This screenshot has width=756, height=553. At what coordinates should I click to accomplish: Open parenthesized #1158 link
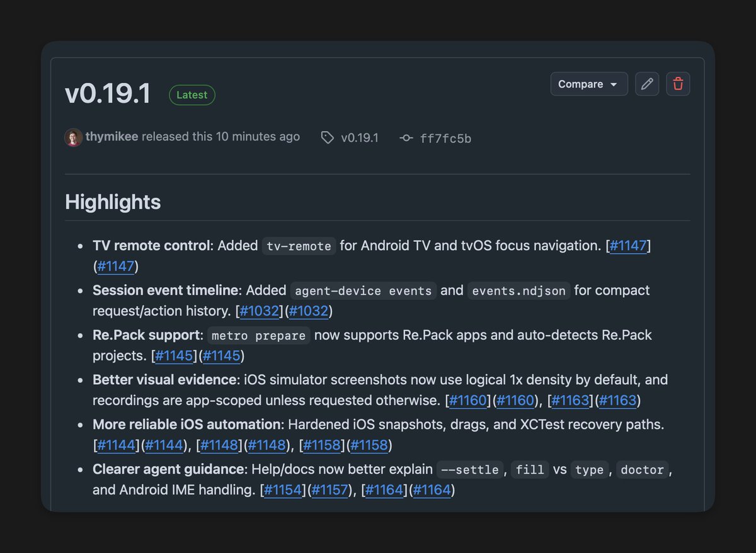coord(369,445)
